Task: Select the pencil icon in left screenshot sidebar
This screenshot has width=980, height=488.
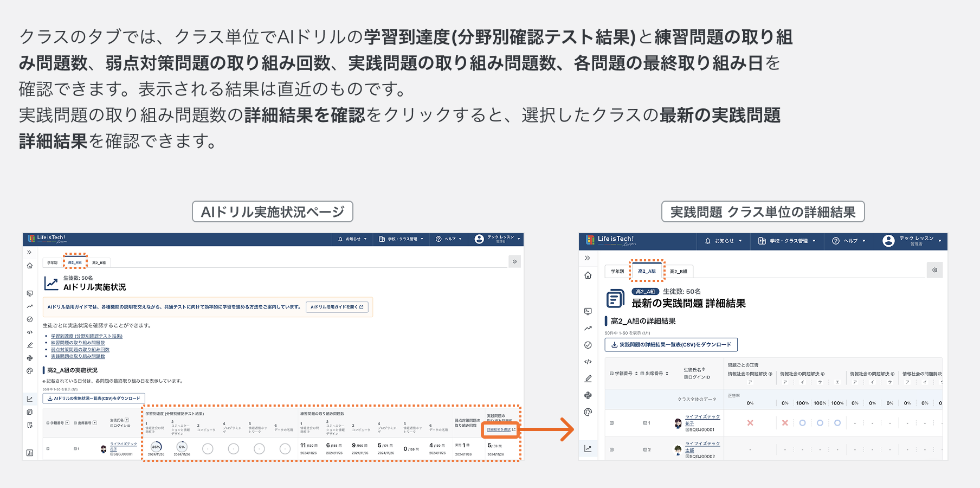Action: tap(30, 345)
